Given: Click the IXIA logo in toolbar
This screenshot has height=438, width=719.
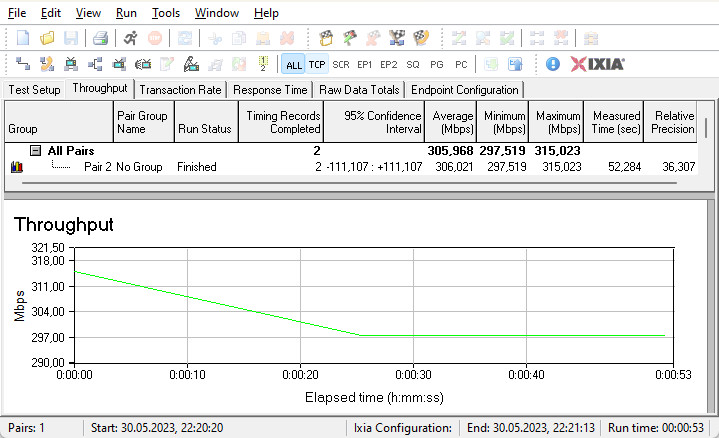Looking at the screenshot, I should [x=597, y=64].
